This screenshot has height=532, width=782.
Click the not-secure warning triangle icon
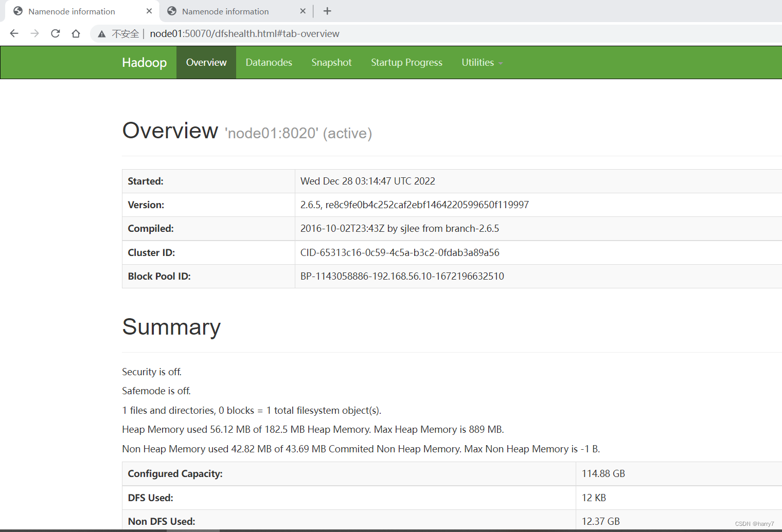(x=102, y=34)
